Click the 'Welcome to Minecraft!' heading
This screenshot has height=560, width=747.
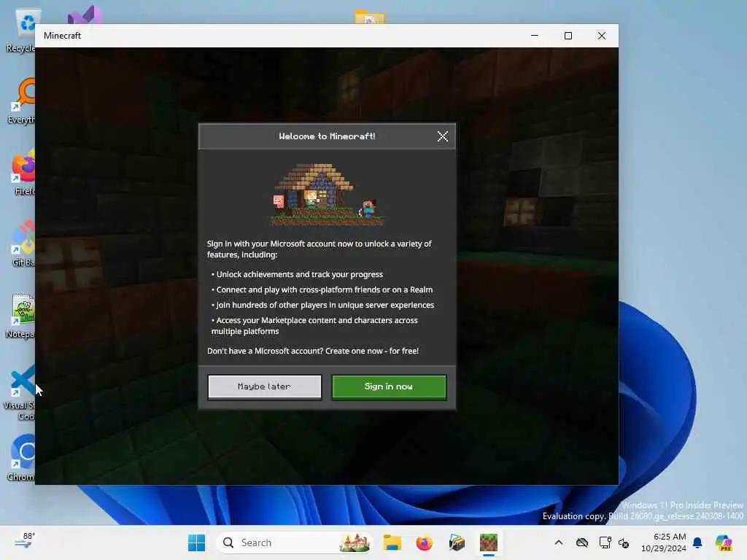[x=328, y=136]
